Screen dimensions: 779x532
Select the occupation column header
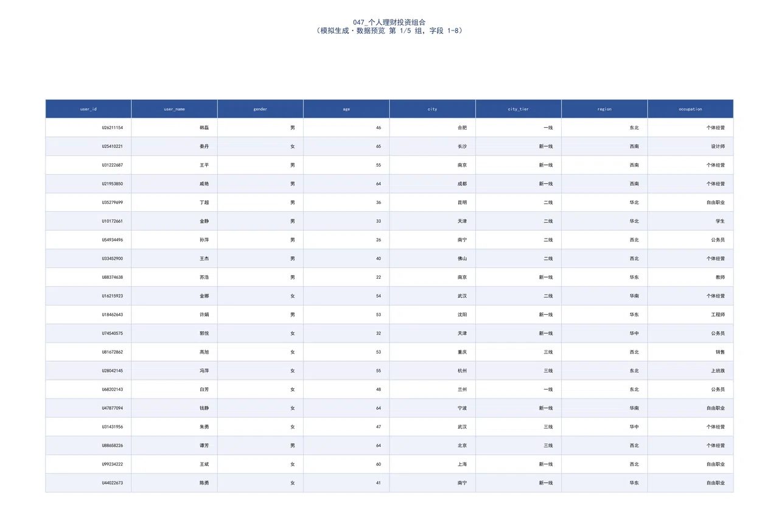691,109
